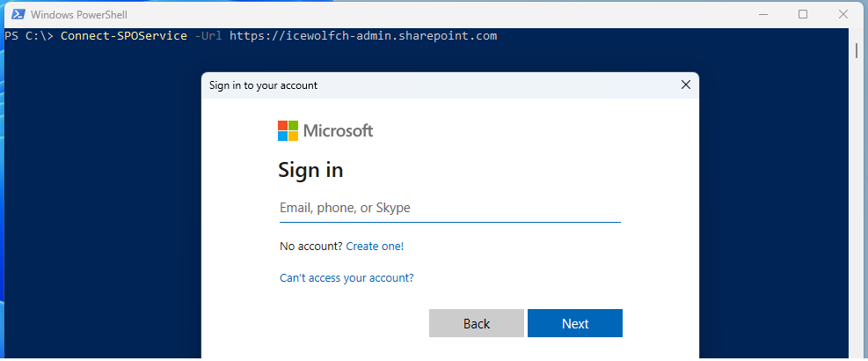Click the -Url parameter in the command
This screenshot has width=868, height=361.
208,36
